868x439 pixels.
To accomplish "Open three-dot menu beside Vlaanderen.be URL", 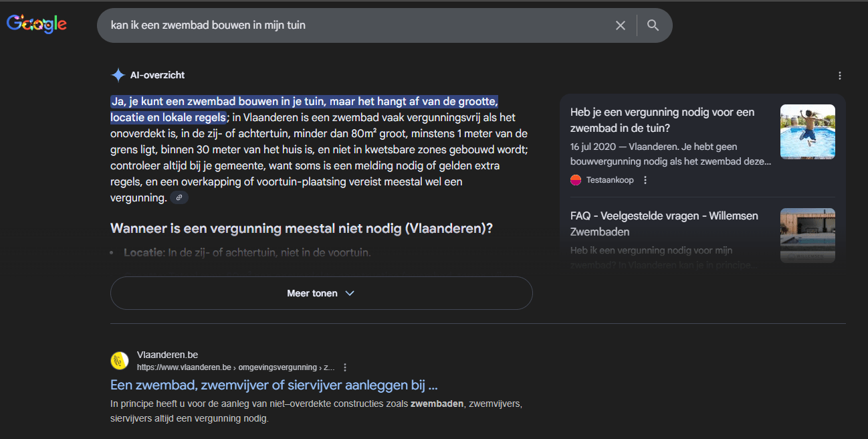I will (345, 367).
